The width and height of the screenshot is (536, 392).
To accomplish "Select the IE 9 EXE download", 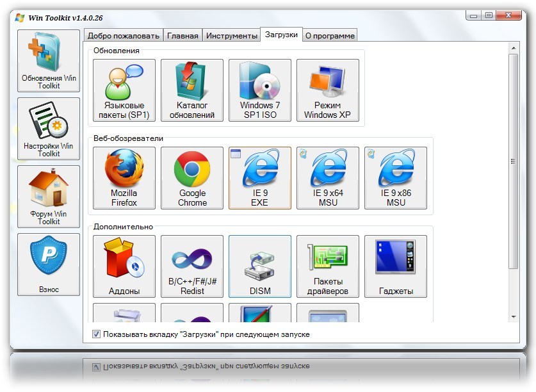I will [260, 178].
